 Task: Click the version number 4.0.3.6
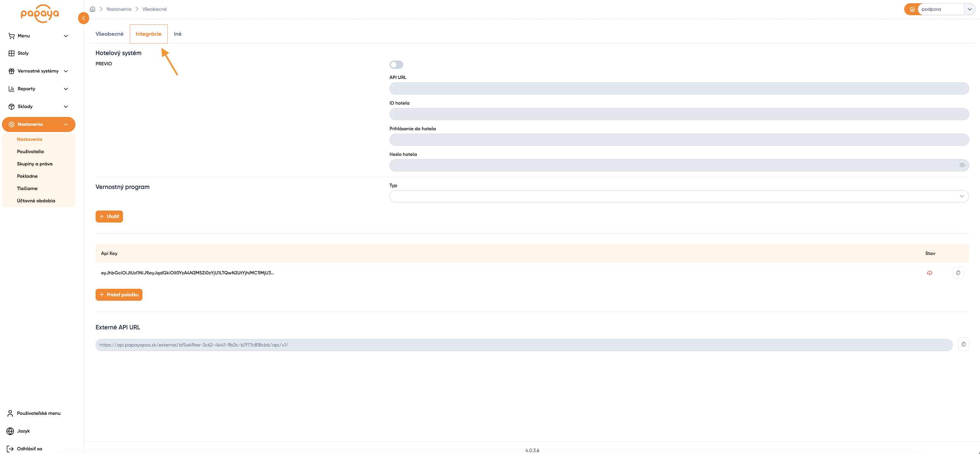point(532,451)
